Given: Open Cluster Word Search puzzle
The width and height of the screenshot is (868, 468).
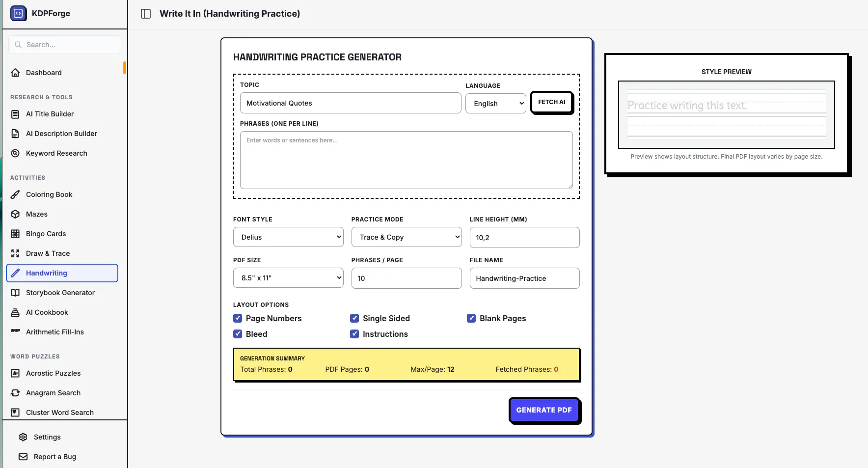Looking at the screenshot, I should (62, 413).
